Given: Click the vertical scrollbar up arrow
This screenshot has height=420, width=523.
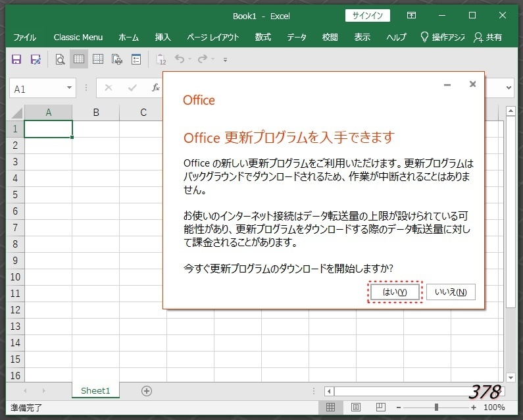Looking at the screenshot, I should (x=511, y=111).
